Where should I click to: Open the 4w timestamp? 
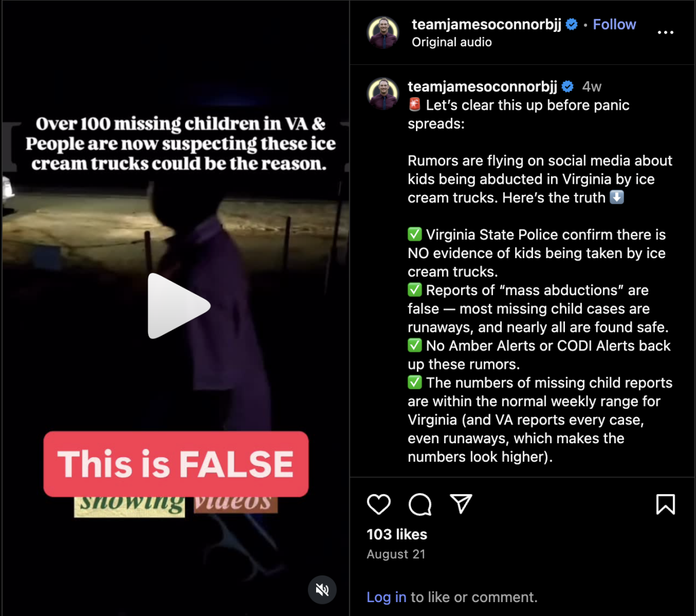tap(592, 86)
